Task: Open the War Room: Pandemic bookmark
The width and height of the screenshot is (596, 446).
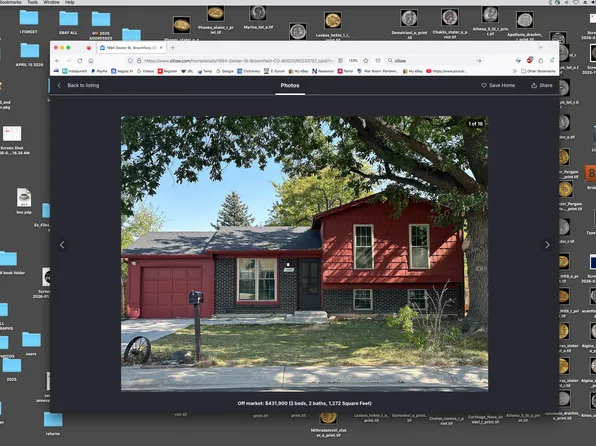Action: (378, 71)
